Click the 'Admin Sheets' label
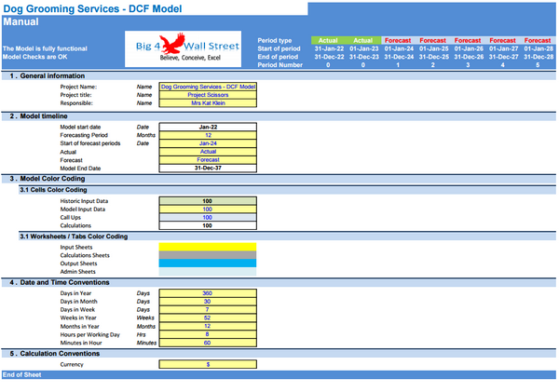Viewport: 559px width, 392px height. (x=77, y=272)
